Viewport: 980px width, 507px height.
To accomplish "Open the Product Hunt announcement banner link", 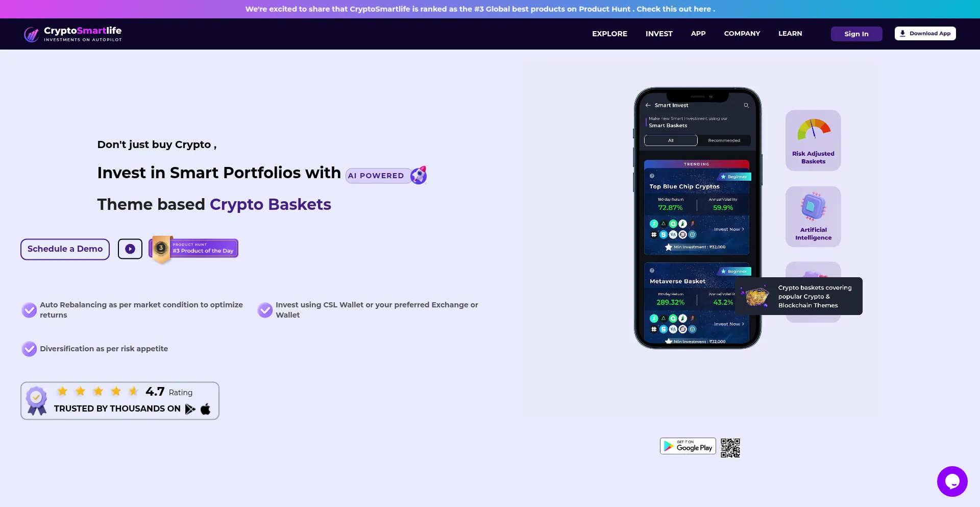I will click(480, 9).
